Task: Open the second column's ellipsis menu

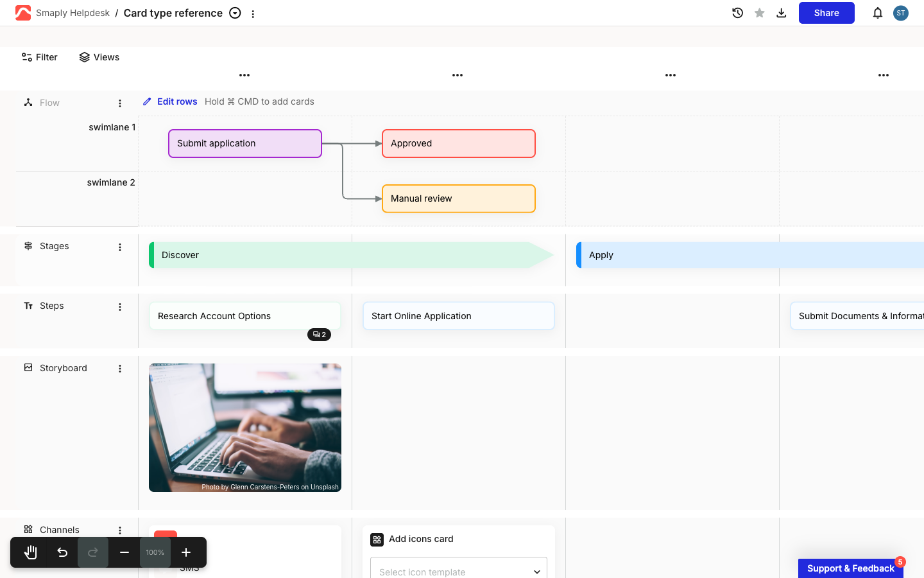Action: [x=458, y=75]
